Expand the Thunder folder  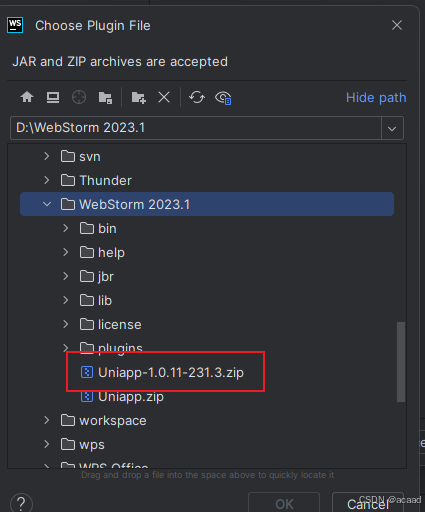[47, 180]
